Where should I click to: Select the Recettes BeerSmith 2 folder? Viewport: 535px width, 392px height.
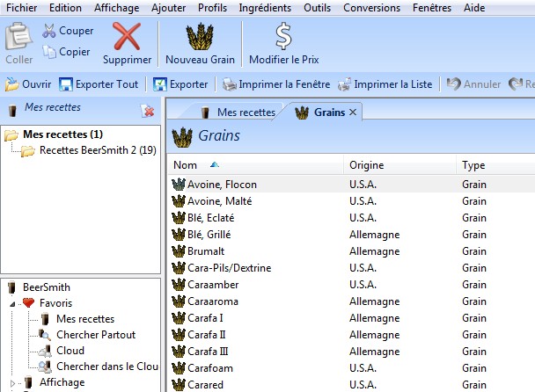click(x=97, y=150)
